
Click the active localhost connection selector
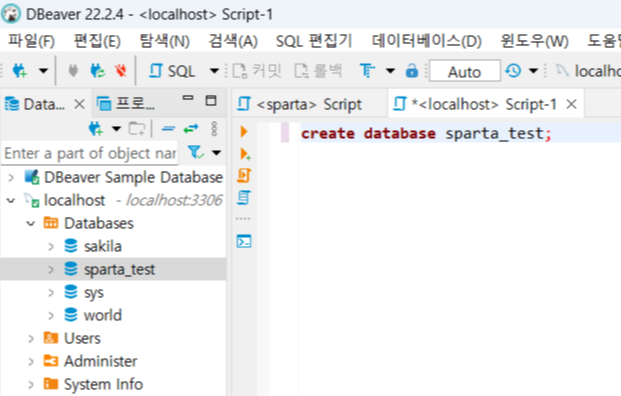click(588, 71)
